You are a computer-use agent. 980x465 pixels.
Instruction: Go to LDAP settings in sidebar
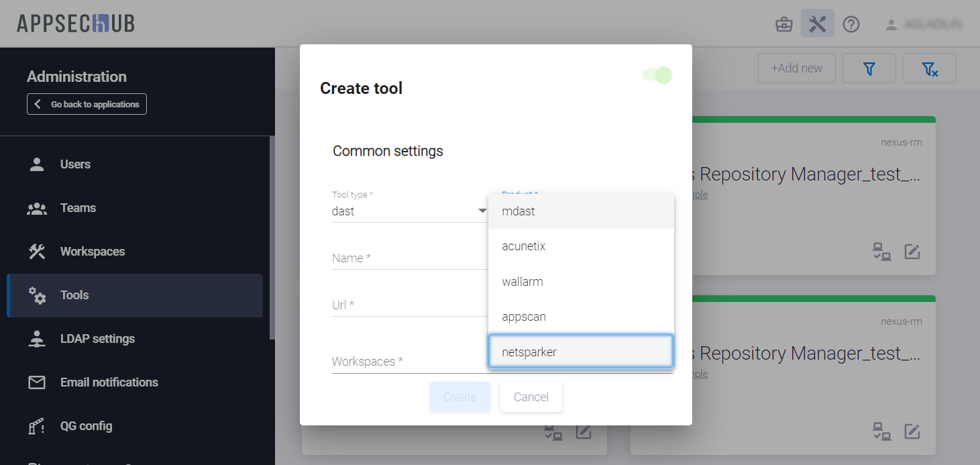(97, 339)
